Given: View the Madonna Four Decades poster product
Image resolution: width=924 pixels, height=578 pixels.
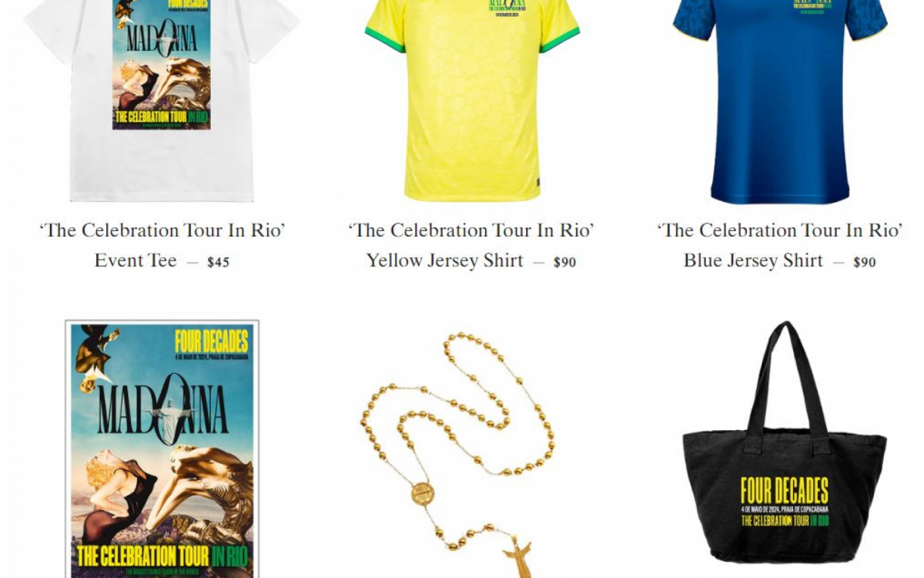Looking at the screenshot, I should tap(162, 449).
